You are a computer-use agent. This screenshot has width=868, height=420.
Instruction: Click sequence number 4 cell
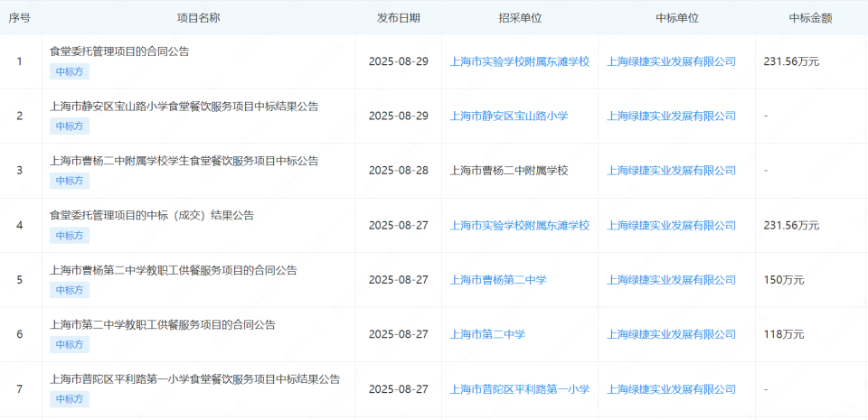point(19,226)
